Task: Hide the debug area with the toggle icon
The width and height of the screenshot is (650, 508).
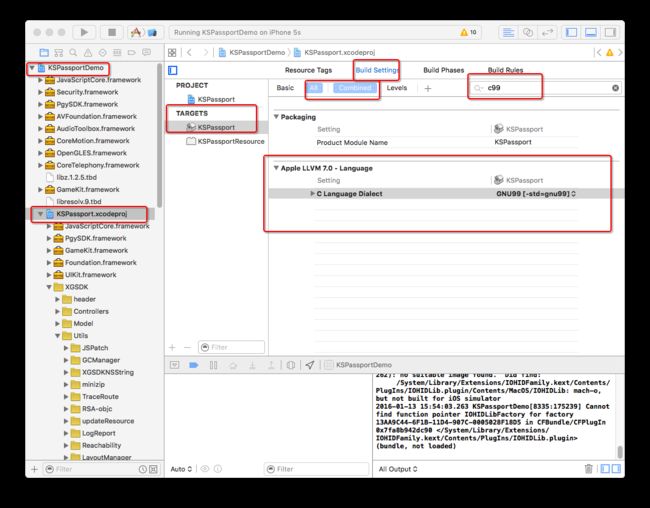Action: tap(175, 365)
